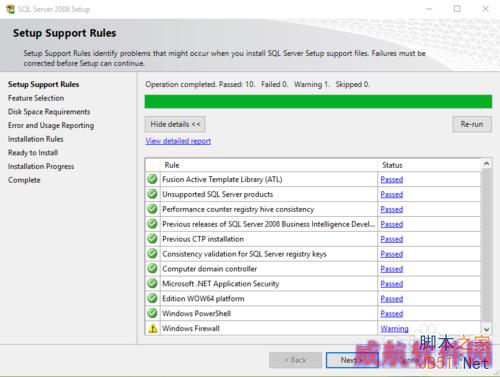The width and height of the screenshot is (500, 377).
Task: Click the rules list scroll up arrow
Action: tap(486, 163)
